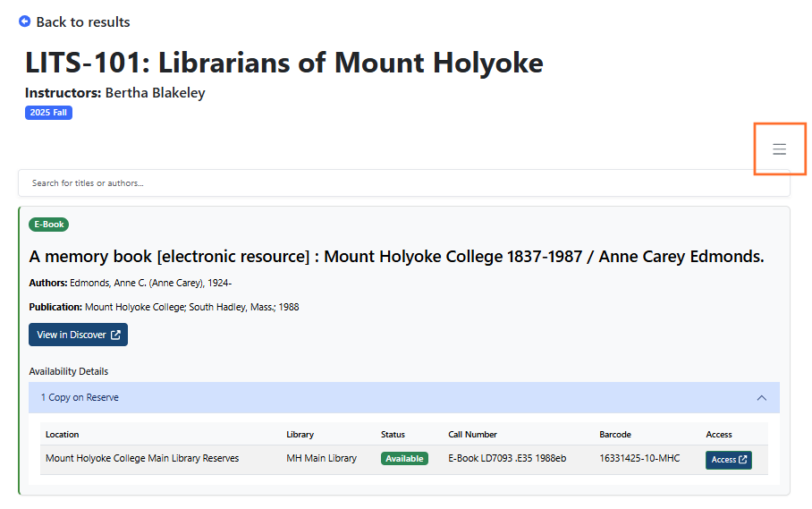Click MH Main Library cell

click(322, 458)
